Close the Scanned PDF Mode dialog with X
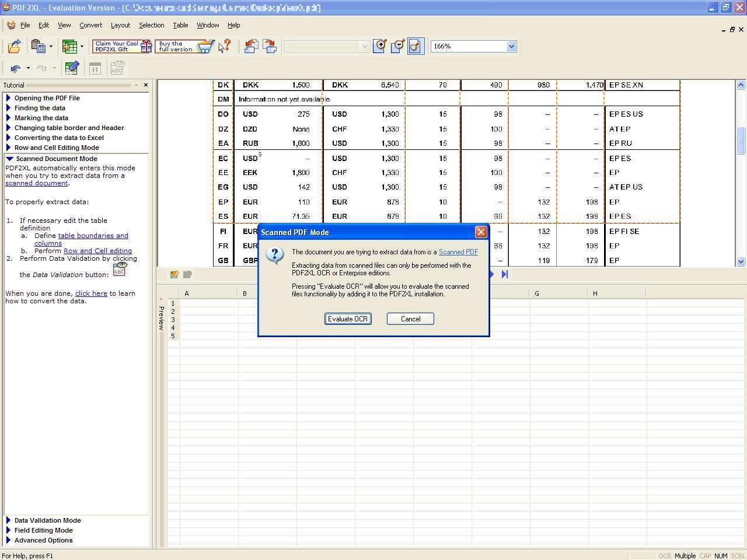This screenshot has width=747, height=560. point(481,232)
